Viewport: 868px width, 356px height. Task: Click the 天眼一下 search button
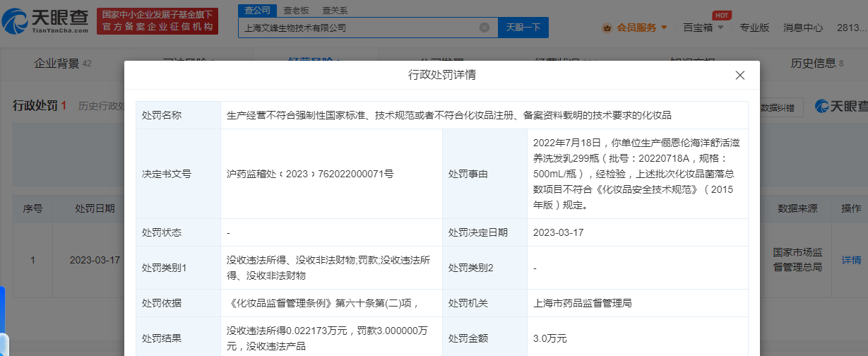click(x=523, y=28)
